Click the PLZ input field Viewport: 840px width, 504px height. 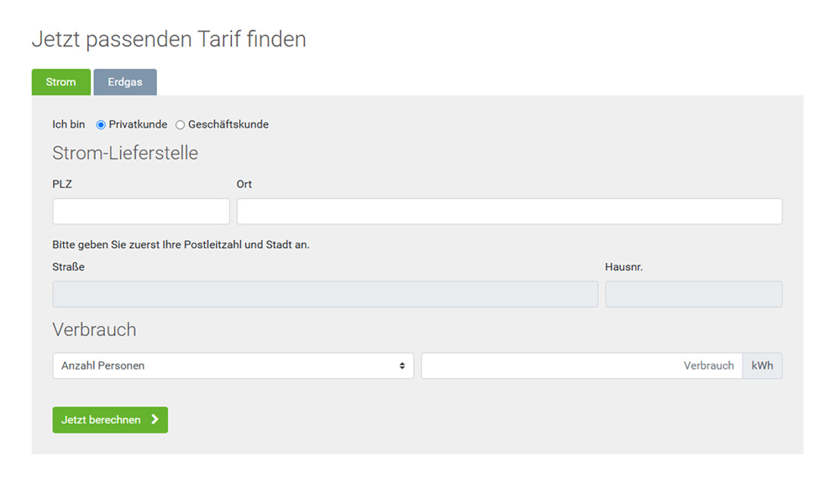[141, 212]
